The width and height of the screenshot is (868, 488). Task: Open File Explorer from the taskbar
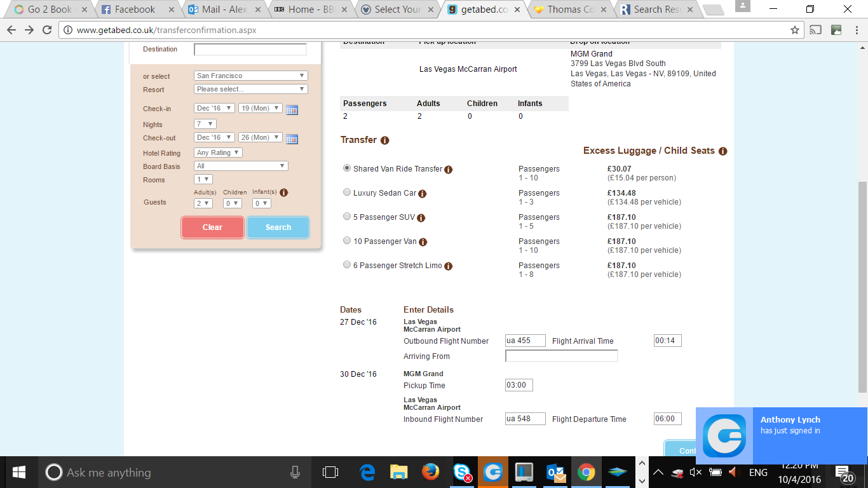coord(398,472)
